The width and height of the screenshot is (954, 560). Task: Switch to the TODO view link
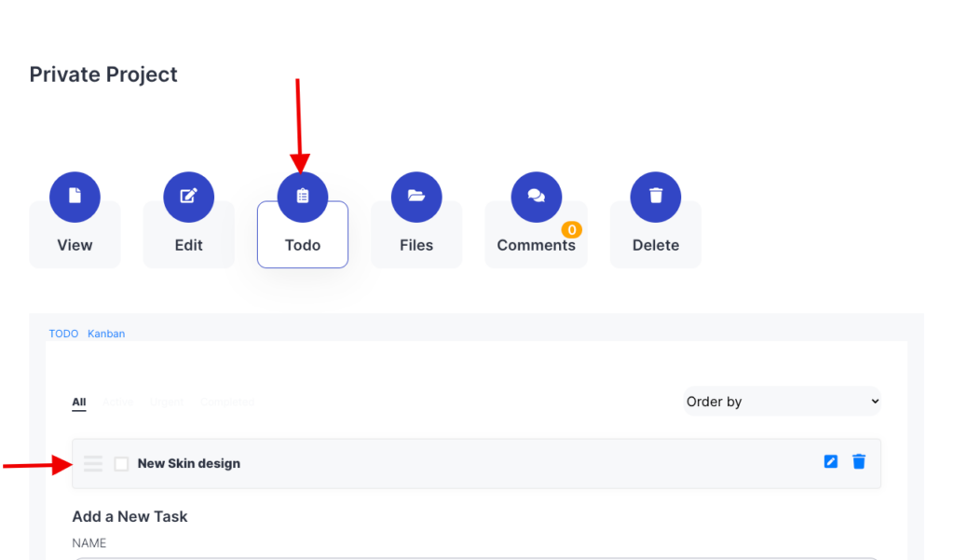(63, 334)
